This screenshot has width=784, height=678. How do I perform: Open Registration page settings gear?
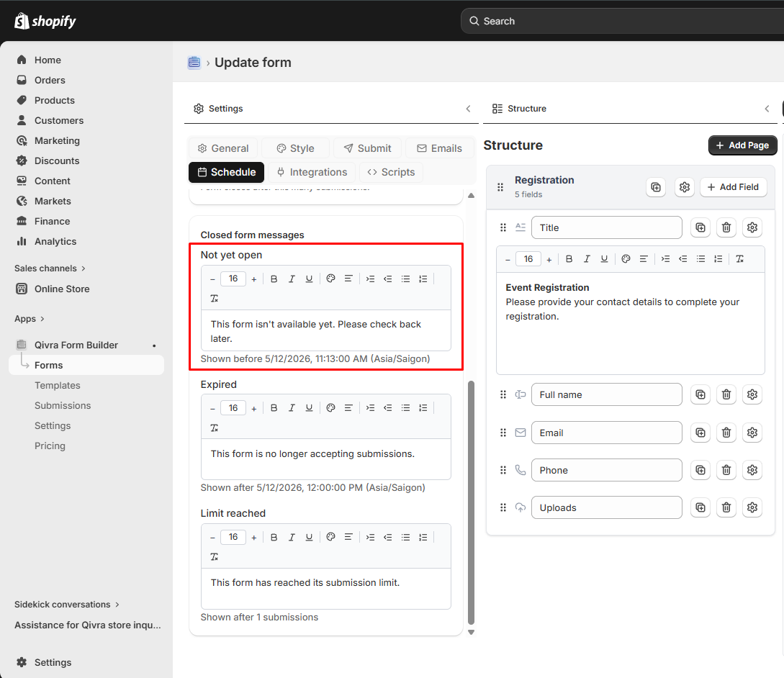click(x=685, y=187)
